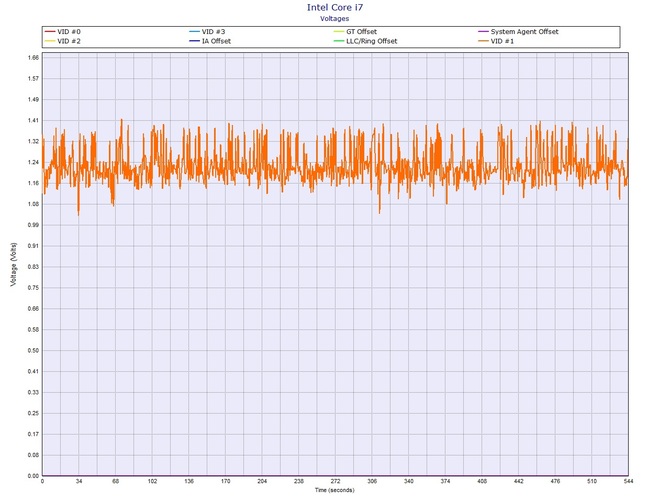670x502 pixels.
Task: Click the 1.08 value on y-axis
Action: [x=33, y=204]
